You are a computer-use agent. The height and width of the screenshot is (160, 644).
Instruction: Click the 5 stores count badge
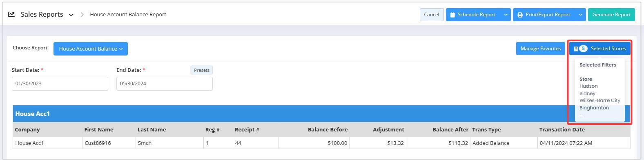pos(583,49)
